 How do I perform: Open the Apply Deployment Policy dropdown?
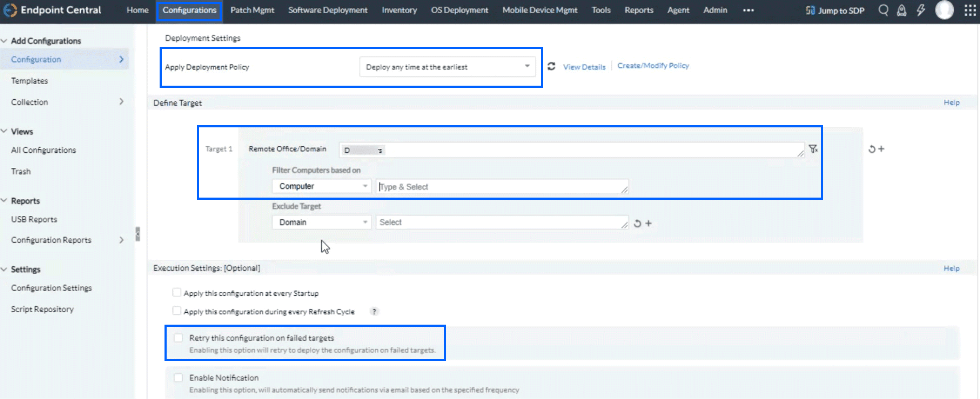(x=448, y=67)
